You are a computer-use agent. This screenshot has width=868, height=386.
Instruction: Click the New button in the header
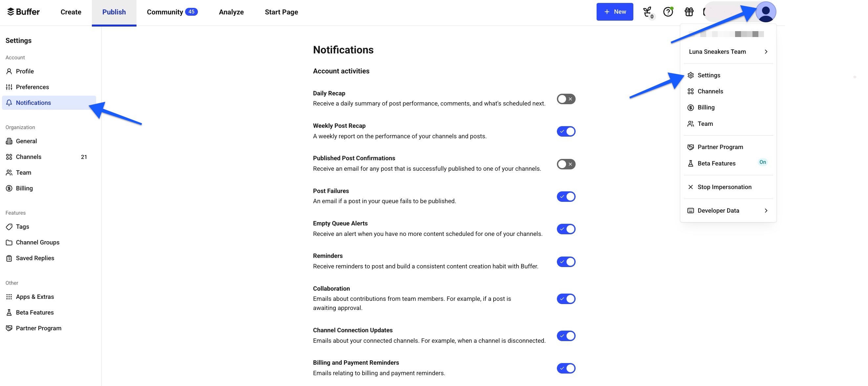click(x=615, y=11)
